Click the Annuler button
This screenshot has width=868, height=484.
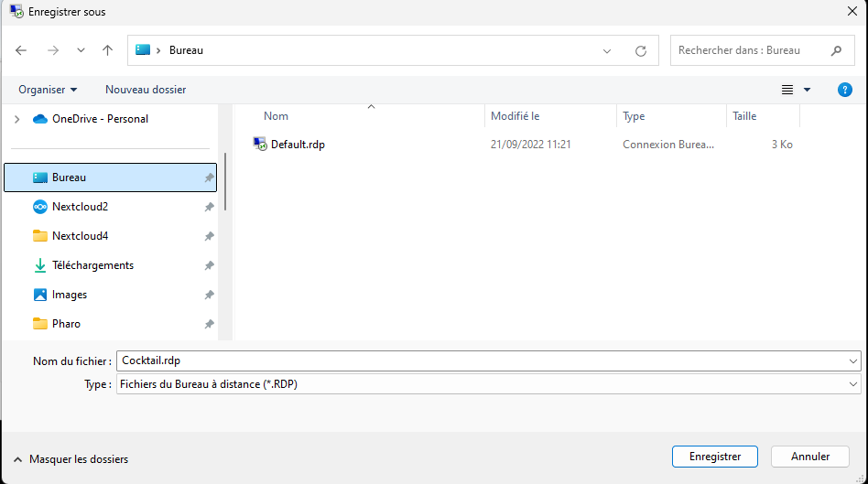click(x=809, y=456)
